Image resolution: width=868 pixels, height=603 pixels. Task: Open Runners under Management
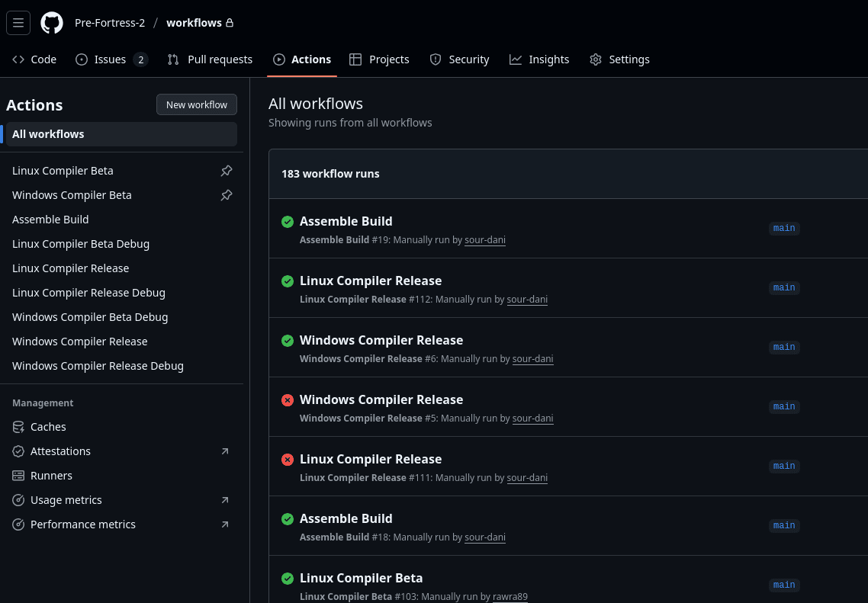[51, 475]
